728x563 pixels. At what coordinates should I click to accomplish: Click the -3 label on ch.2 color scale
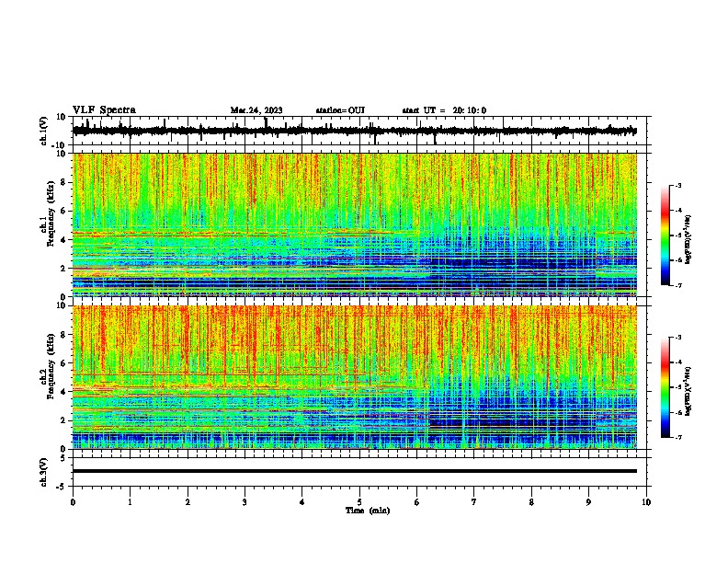677,338
